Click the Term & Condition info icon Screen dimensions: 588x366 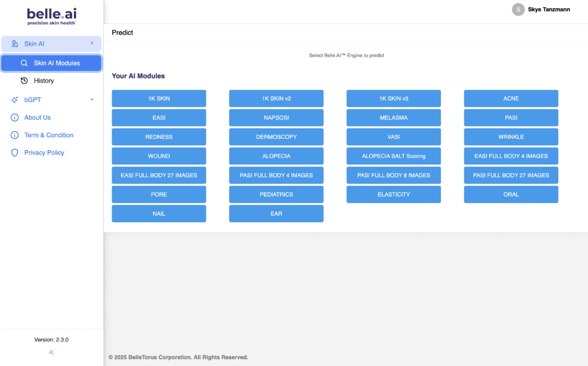[x=15, y=135]
